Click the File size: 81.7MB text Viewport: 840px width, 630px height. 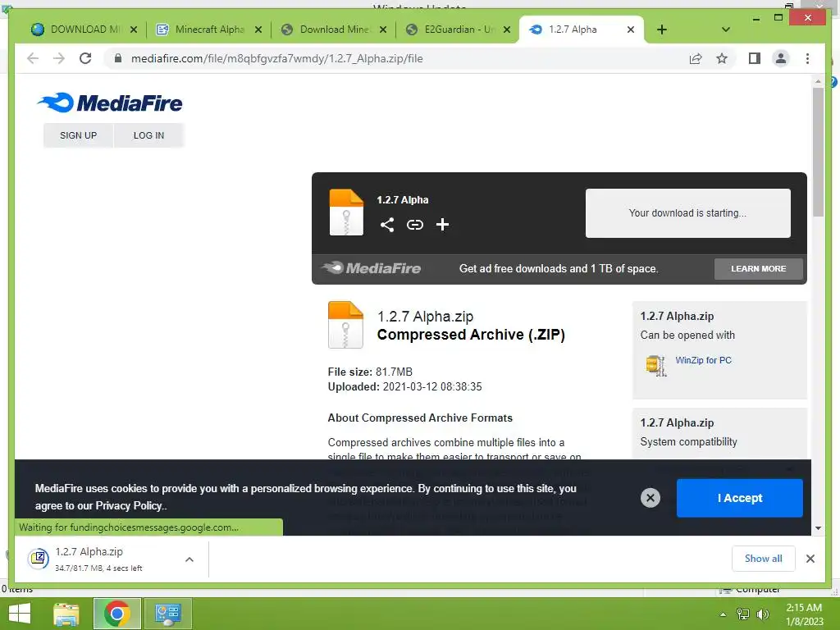pos(370,372)
